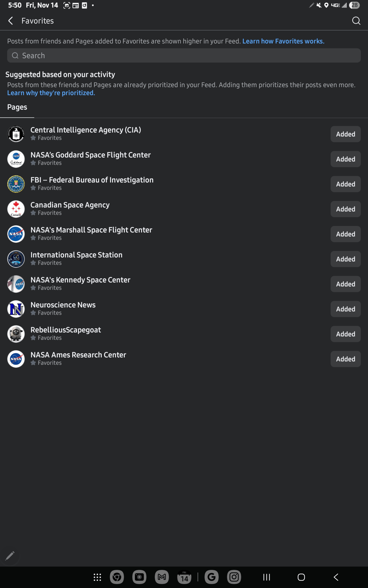Launch Instagram from the taskbar
Viewport: 368px width, 588px height.
tap(234, 577)
